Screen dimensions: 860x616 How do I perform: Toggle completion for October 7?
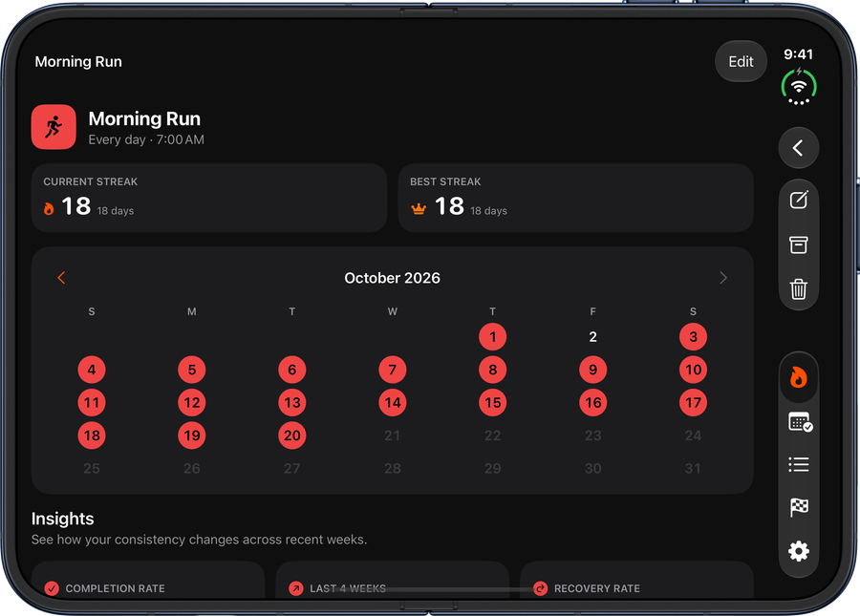tap(392, 370)
